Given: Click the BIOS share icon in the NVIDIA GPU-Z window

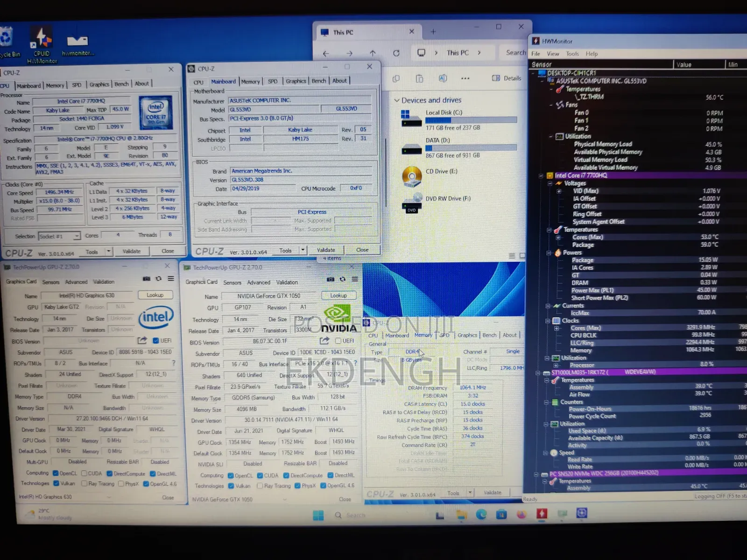Looking at the screenshot, I should click(x=324, y=341).
